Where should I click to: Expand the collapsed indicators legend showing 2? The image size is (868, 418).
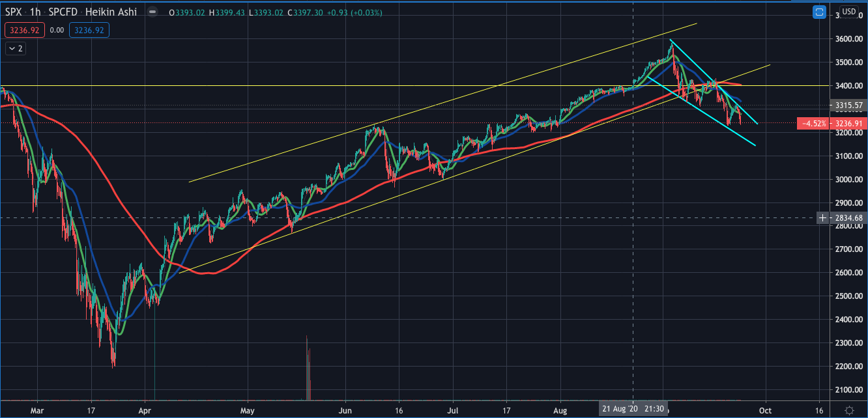[x=16, y=48]
